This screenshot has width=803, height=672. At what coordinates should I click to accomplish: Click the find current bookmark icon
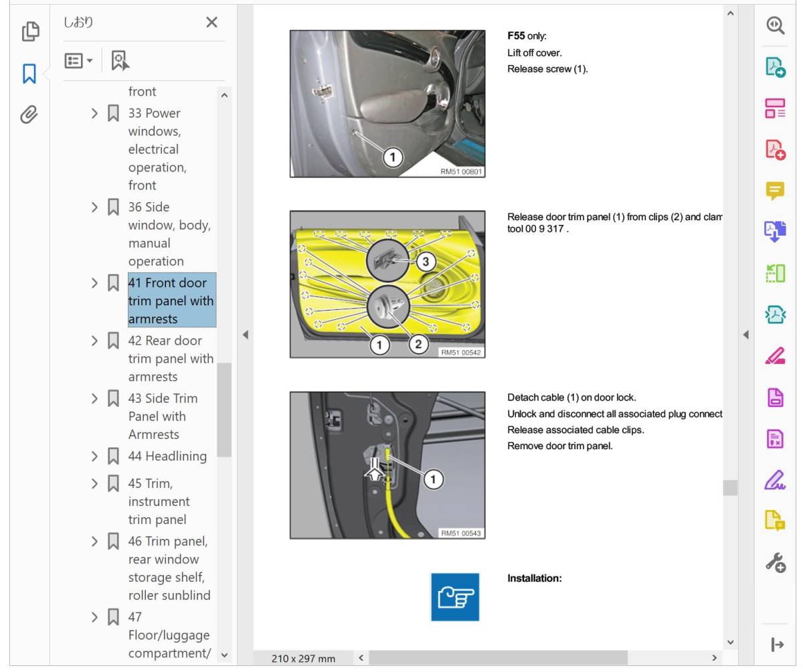point(120,61)
